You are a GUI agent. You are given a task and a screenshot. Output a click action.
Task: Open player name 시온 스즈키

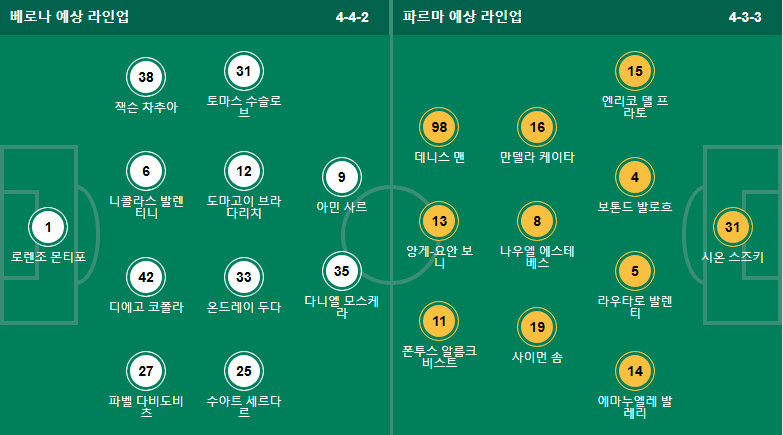(x=733, y=257)
